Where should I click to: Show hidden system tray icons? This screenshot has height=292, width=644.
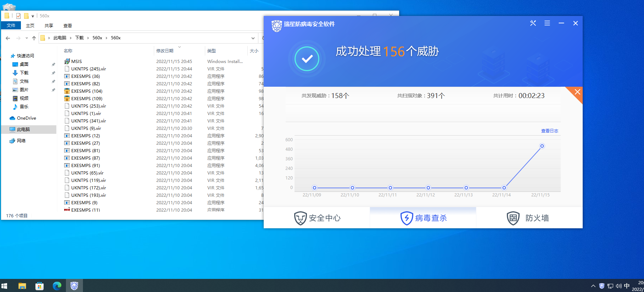593,286
